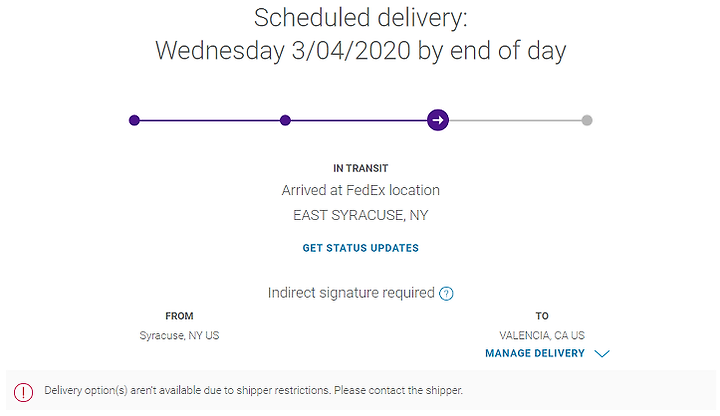This screenshot has height=416, width=720.
Task: Click the IN TRANSIT status label
Action: point(360,169)
